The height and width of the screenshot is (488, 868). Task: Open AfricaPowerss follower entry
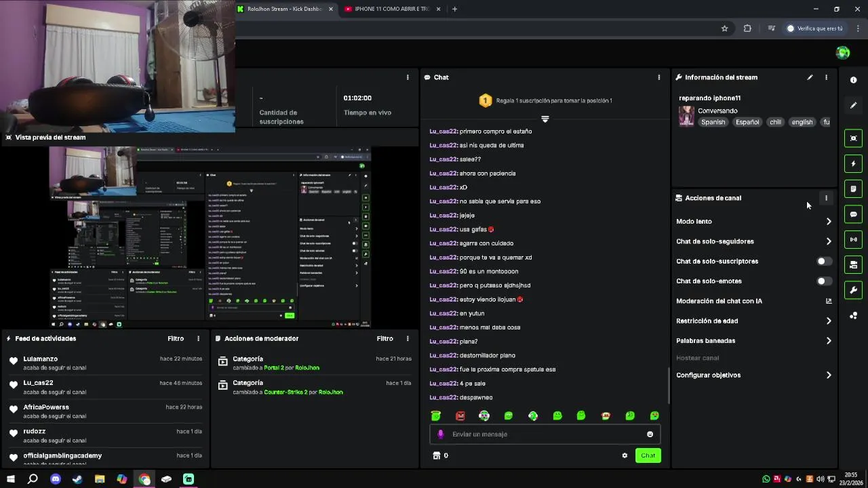tap(46, 407)
